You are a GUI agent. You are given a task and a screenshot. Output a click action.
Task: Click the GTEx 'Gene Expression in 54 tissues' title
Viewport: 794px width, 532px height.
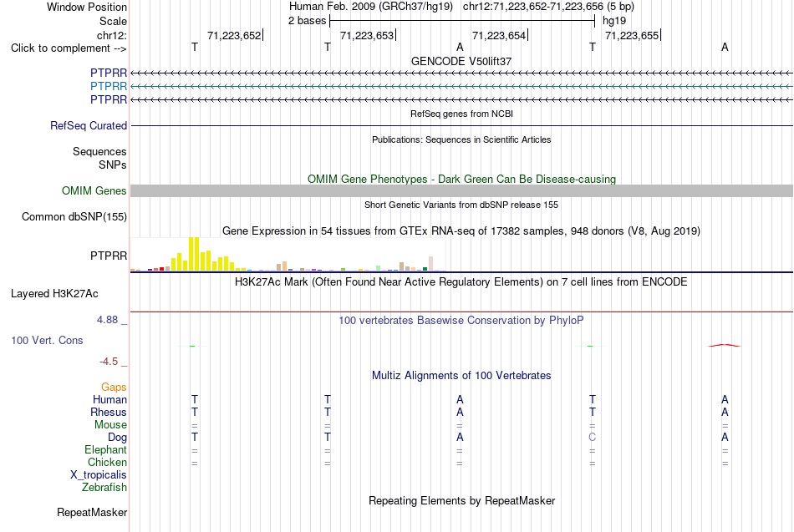point(461,231)
